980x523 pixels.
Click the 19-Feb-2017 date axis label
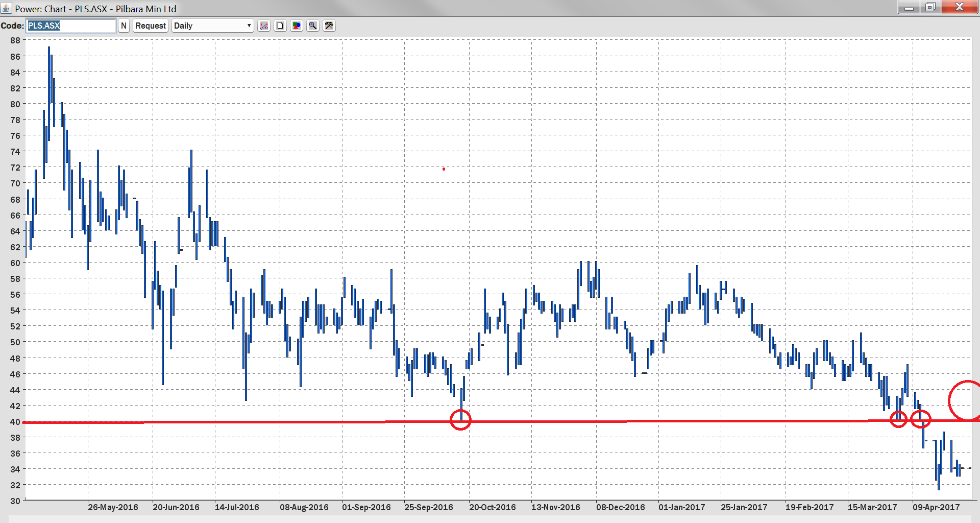click(810, 507)
